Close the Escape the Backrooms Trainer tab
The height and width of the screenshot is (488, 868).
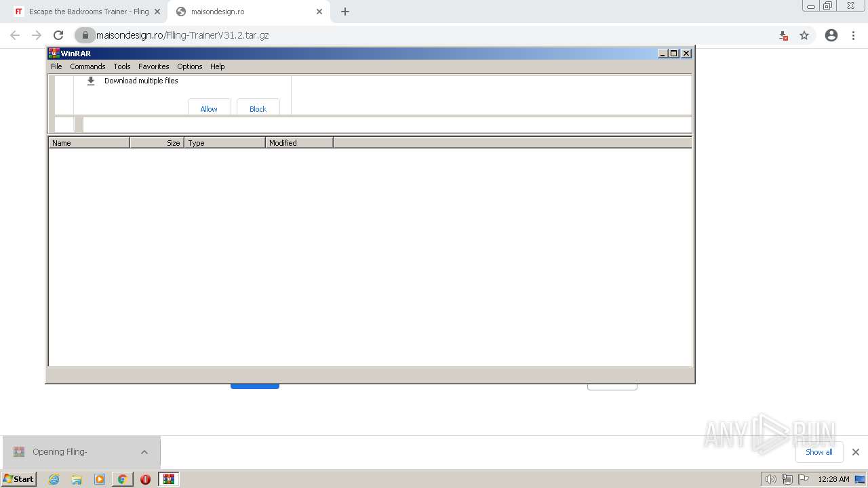coord(157,12)
